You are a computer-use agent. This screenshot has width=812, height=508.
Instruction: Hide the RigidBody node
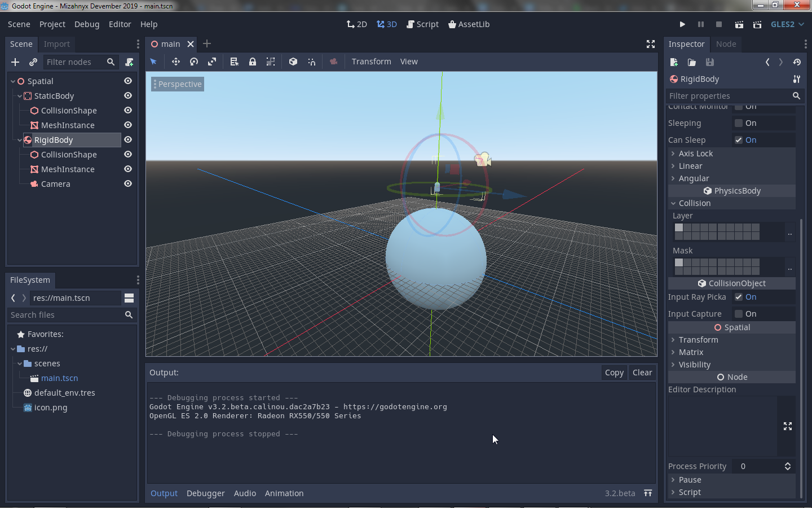128,140
